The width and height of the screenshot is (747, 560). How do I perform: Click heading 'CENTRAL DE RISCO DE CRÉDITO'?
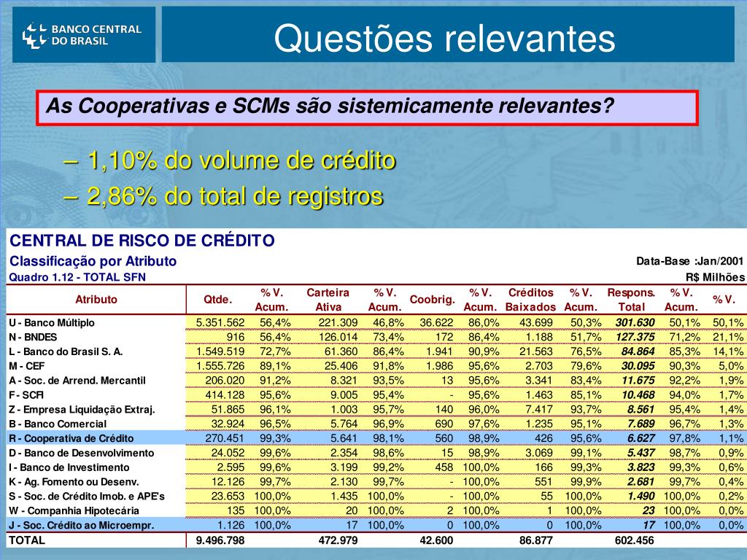(142, 241)
